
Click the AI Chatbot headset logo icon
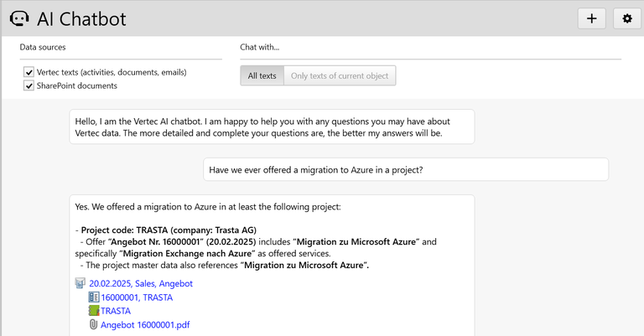[x=19, y=19]
